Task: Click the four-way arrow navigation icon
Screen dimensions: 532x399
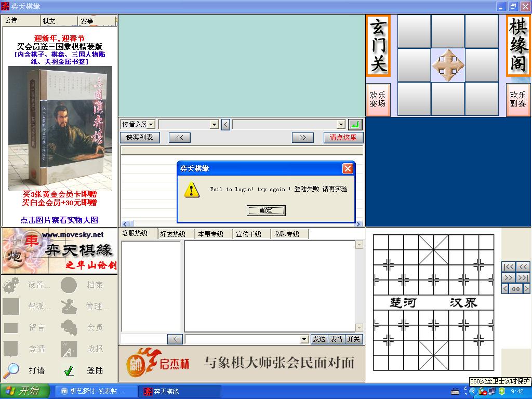Action: click(448, 65)
